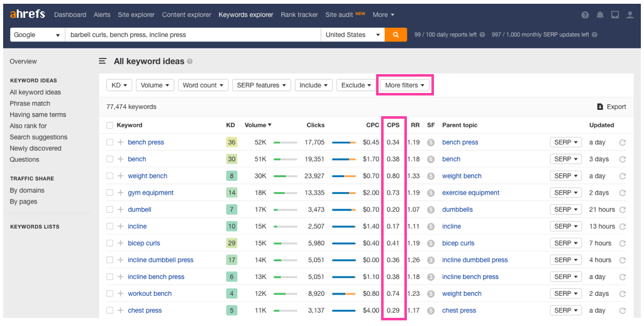Screen dimensions: 644x326
Task: Go to Site explorer
Action: (136, 15)
